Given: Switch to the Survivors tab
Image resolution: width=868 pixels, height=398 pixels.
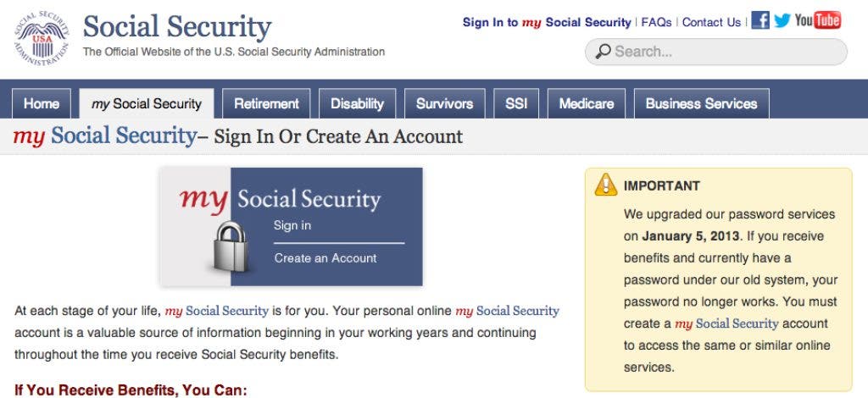Looking at the screenshot, I should (444, 104).
